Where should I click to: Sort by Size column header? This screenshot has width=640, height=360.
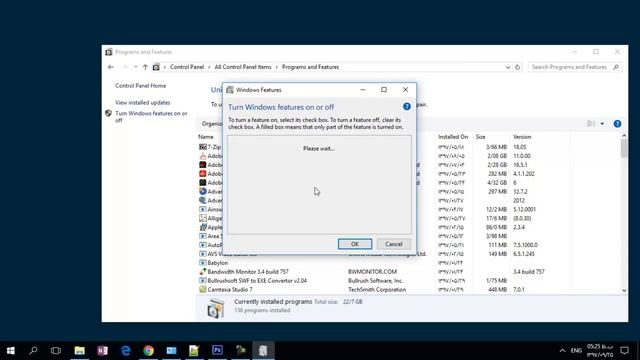[480, 137]
